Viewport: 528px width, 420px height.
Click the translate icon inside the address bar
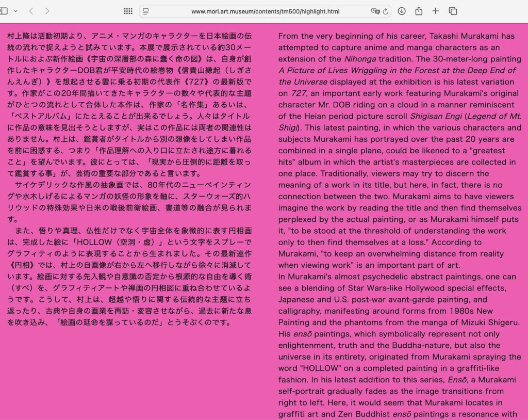click(375, 11)
